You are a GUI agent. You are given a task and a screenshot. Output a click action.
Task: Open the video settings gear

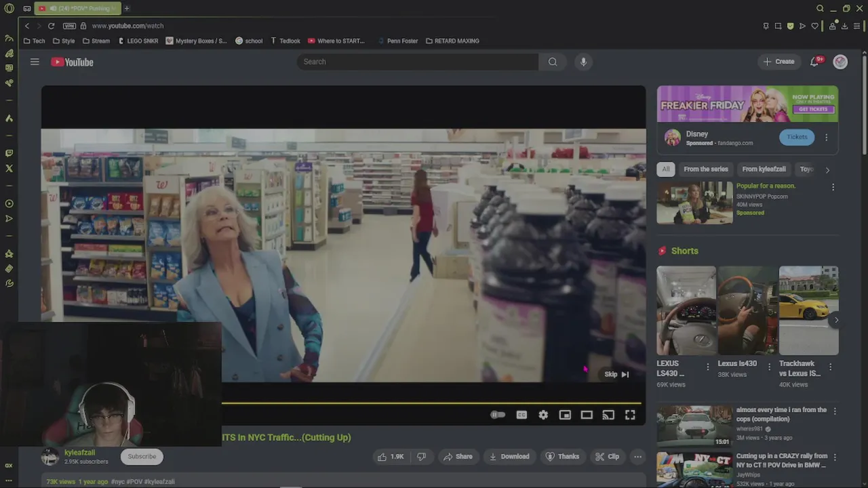coord(543,415)
